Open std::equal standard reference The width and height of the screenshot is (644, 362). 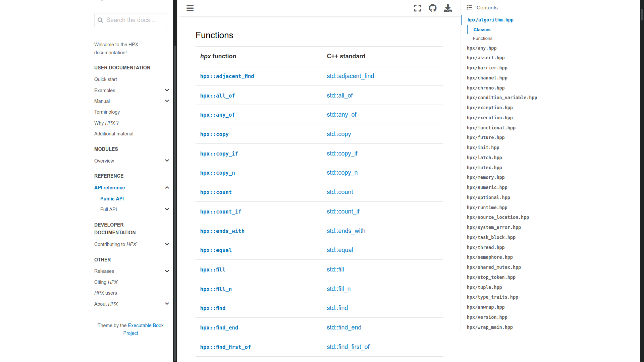coord(340,250)
